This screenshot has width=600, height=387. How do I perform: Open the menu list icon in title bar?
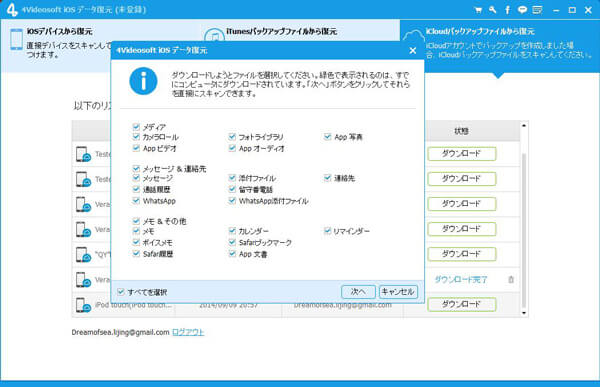coord(537,10)
